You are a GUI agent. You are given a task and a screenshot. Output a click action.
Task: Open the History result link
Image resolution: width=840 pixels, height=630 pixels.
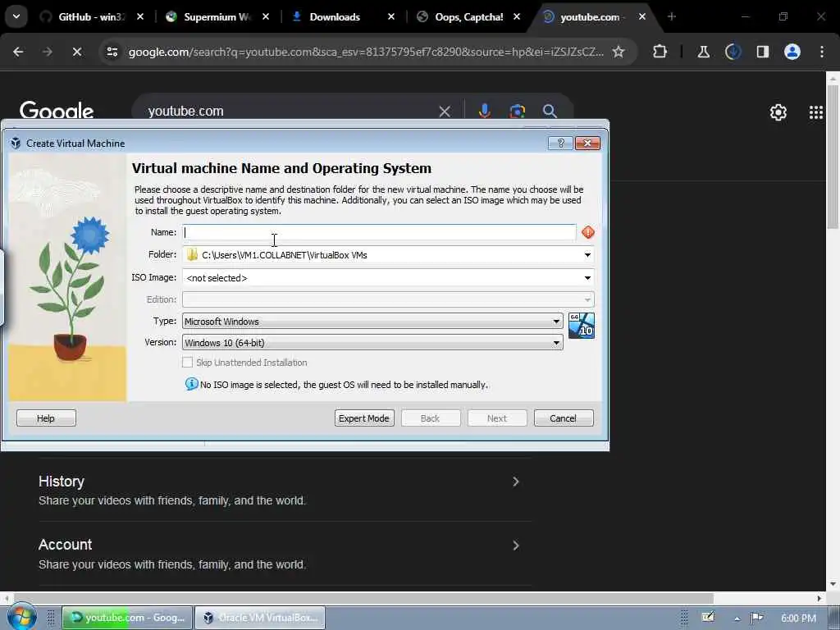[x=61, y=481]
